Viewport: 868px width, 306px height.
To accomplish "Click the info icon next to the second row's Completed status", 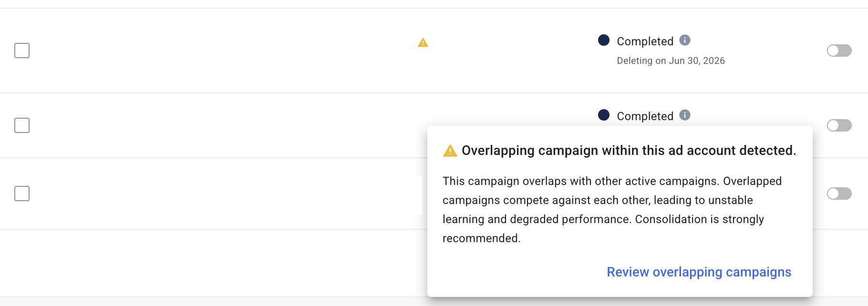I will [x=685, y=115].
